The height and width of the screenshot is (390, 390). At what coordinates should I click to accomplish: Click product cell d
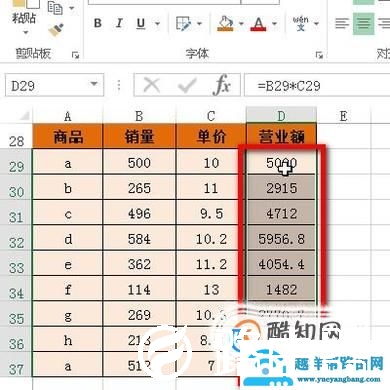(68, 238)
